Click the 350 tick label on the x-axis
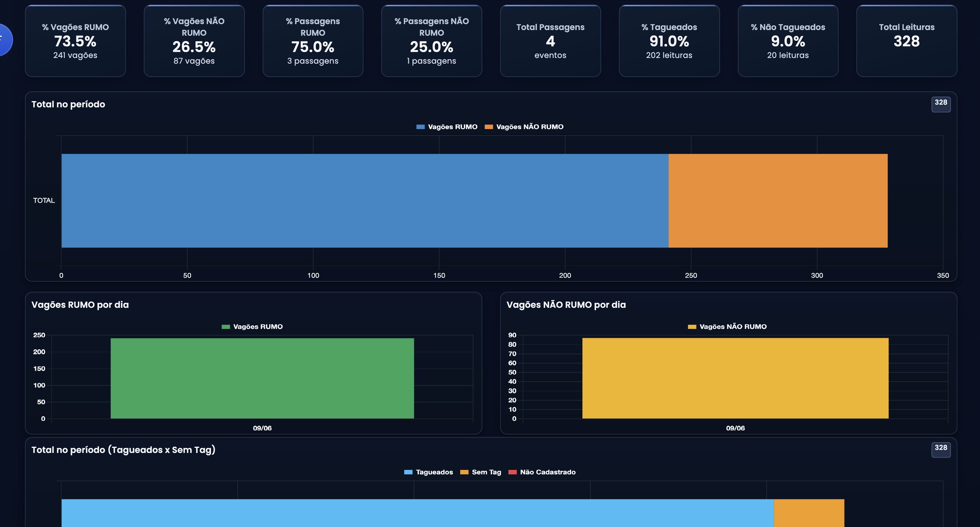The height and width of the screenshot is (527, 980). tap(943, 275)
